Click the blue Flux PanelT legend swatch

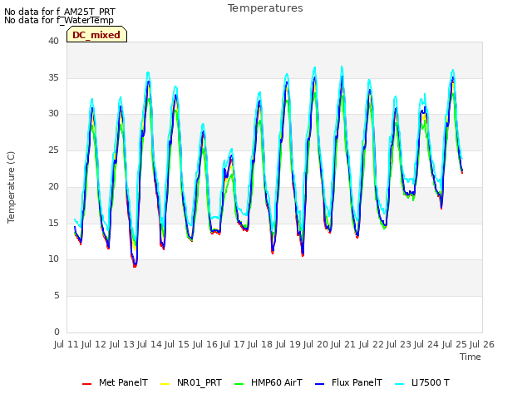(320, 384)
